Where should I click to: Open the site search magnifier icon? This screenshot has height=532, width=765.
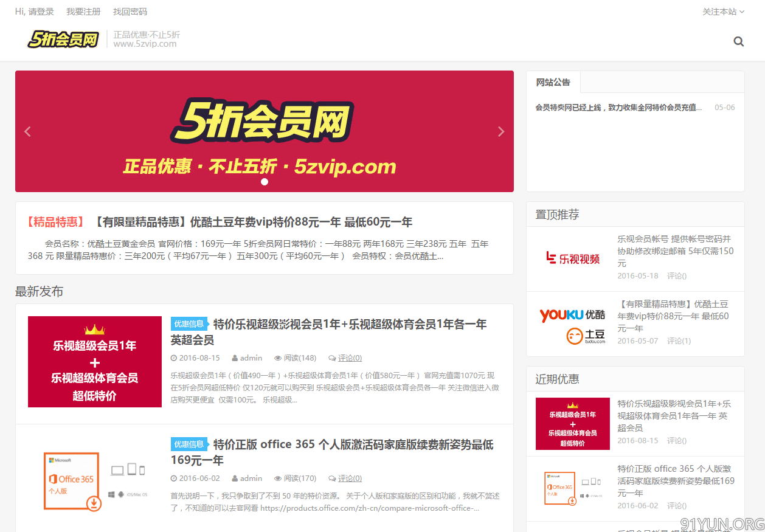point(739,41)
